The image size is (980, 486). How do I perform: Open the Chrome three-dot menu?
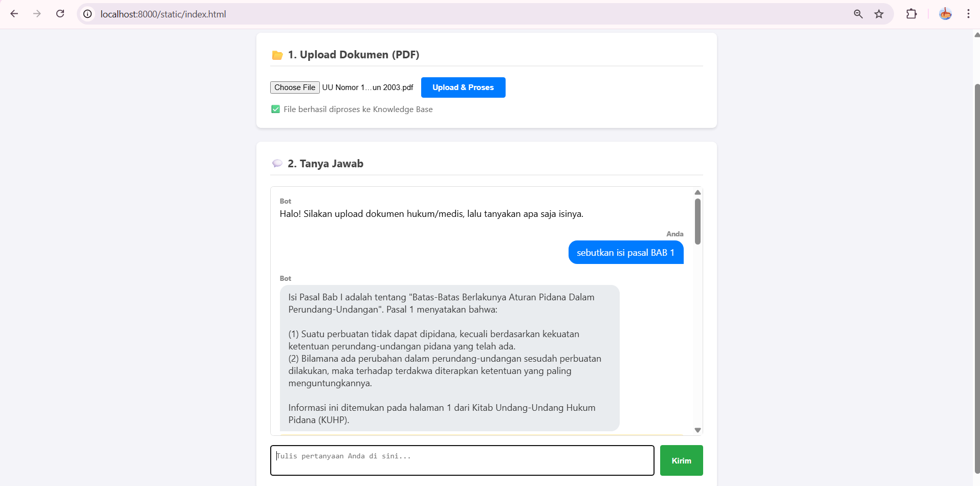[x=968, y=14]
